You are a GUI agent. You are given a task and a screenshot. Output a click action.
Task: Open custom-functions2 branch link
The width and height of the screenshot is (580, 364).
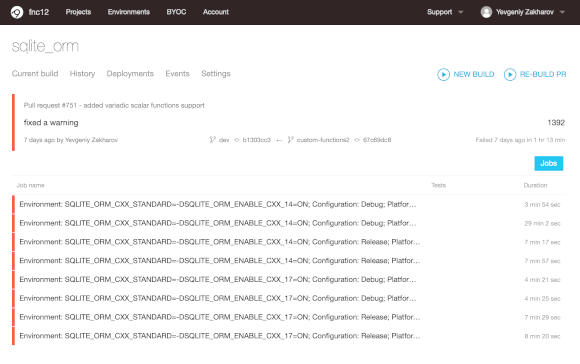[x=323, y=140]
